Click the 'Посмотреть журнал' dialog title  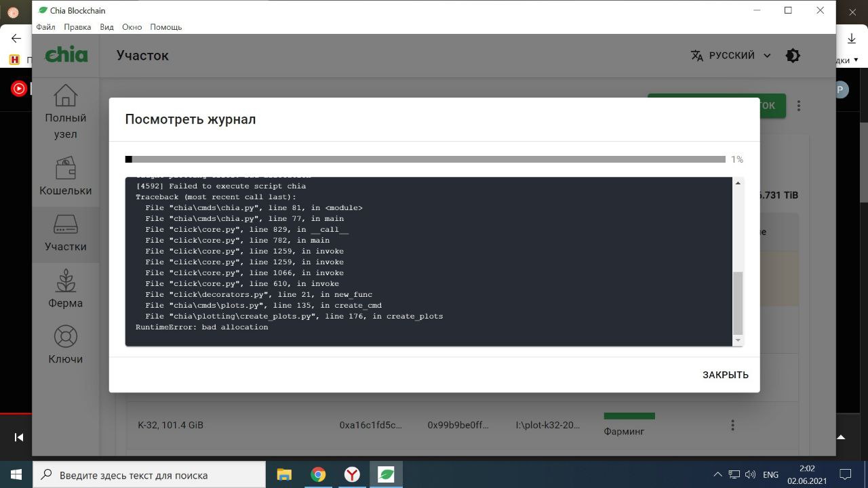tap(191, 119)
